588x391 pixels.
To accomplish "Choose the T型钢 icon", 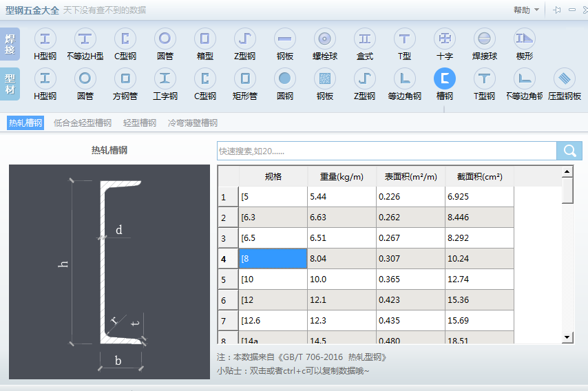I will [485, 78].
